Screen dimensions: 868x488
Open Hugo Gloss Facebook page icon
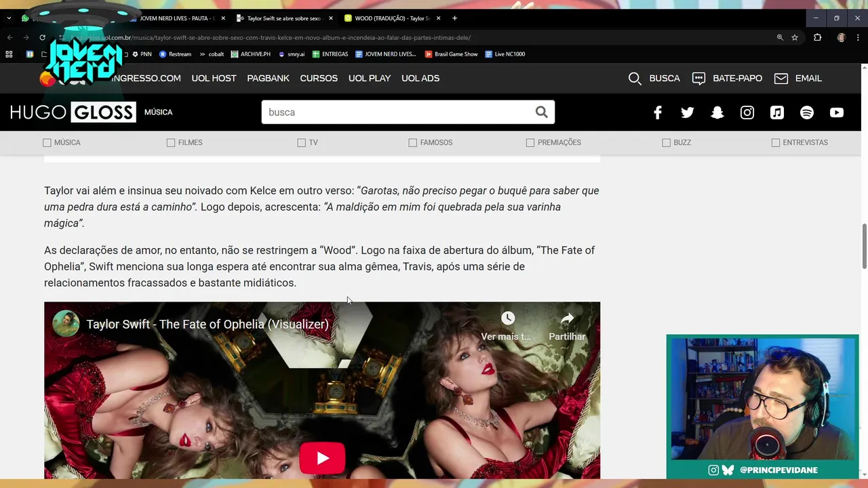(x=658, y=113)
